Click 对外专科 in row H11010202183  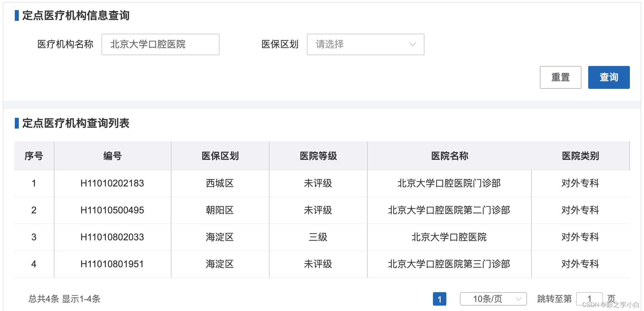580,183
